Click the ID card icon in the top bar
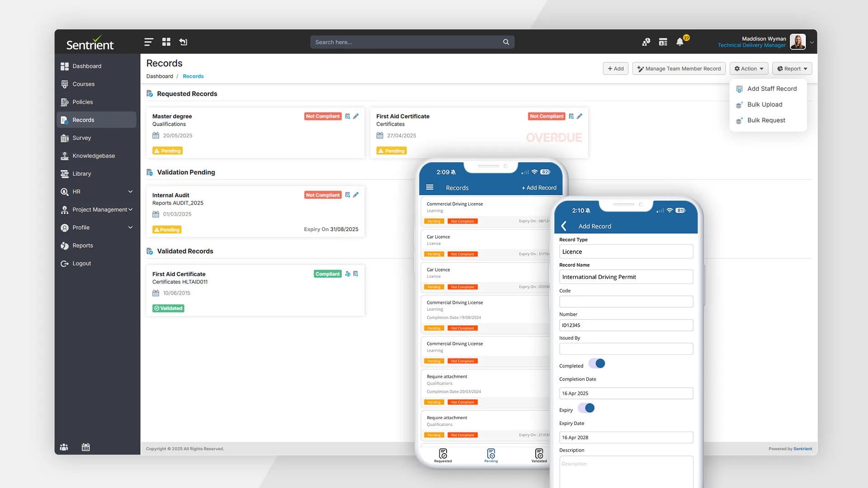The height and width of the screenshot is (488, 868). [663, 42]
